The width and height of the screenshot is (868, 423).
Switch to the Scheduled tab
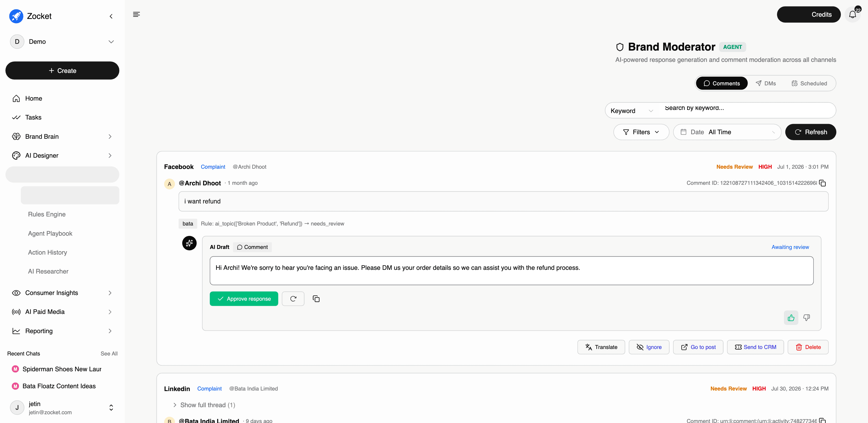click(809, 83)
